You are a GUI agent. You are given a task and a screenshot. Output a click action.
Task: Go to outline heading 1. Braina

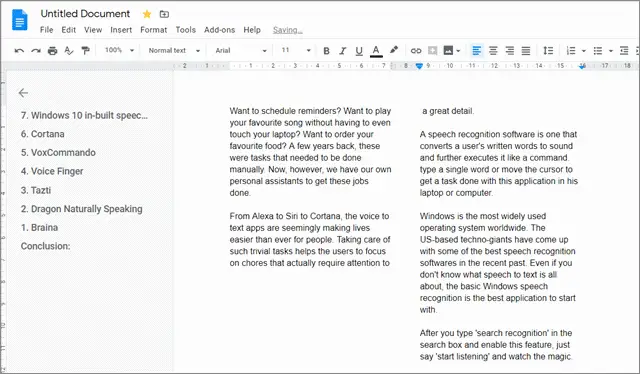[x=39, y=227]
